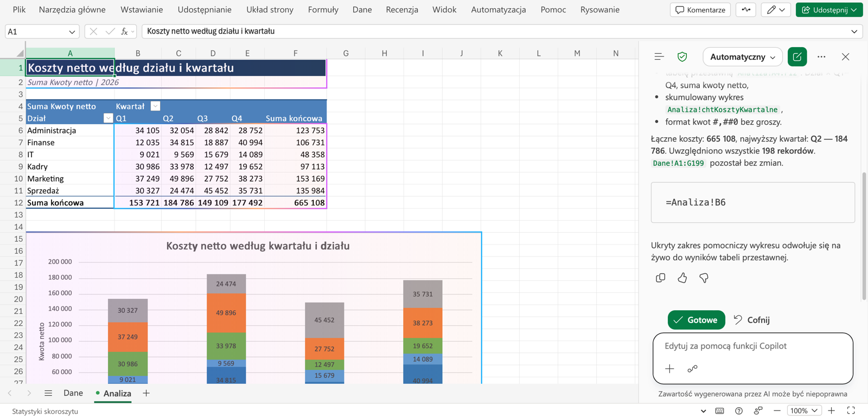Open the Automatyczny mode dropdown
Screen dimensions: 868x417
tap(742, 57)
